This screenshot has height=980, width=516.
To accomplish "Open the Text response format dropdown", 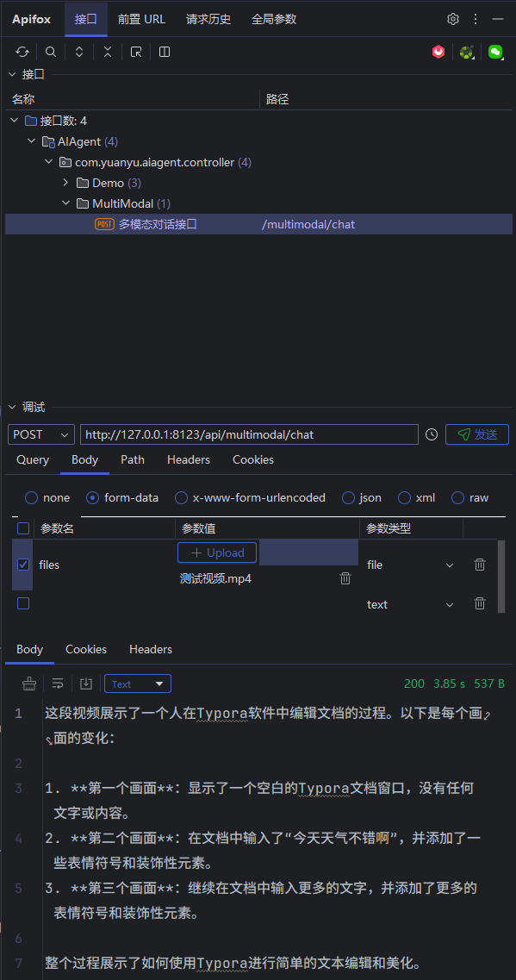I will (138, 684).
